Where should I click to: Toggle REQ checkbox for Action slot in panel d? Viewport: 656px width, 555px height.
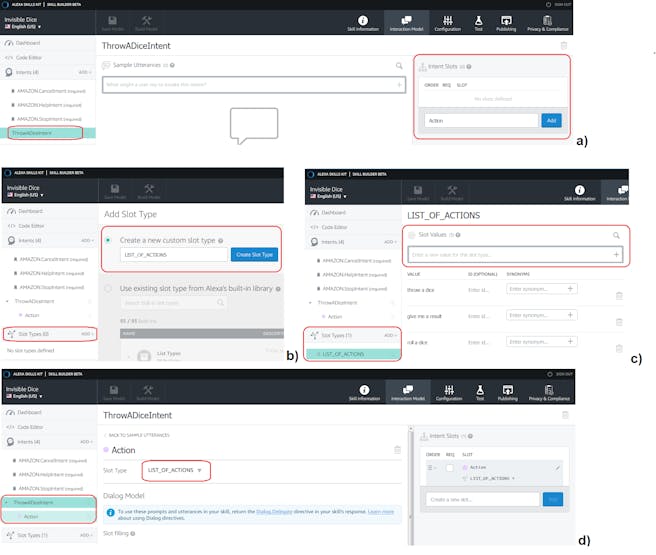pos(450,468)
